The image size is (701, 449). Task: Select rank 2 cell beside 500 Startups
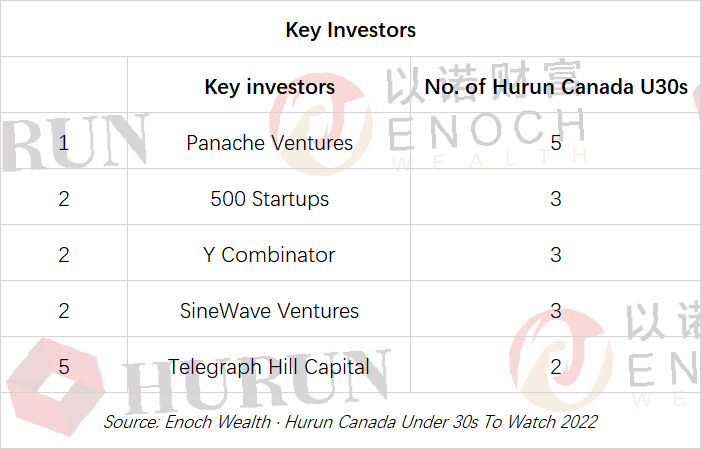pyautogui.click(x=64, y=199)
